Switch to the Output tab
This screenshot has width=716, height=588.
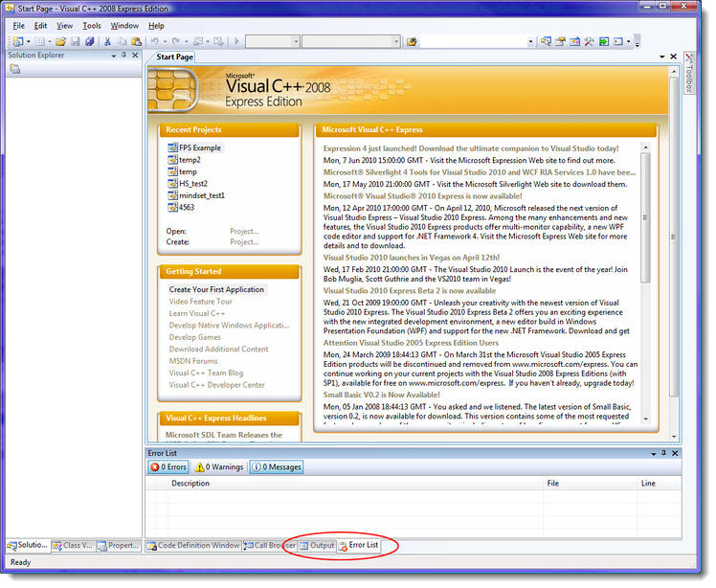[x=318, y=546]
